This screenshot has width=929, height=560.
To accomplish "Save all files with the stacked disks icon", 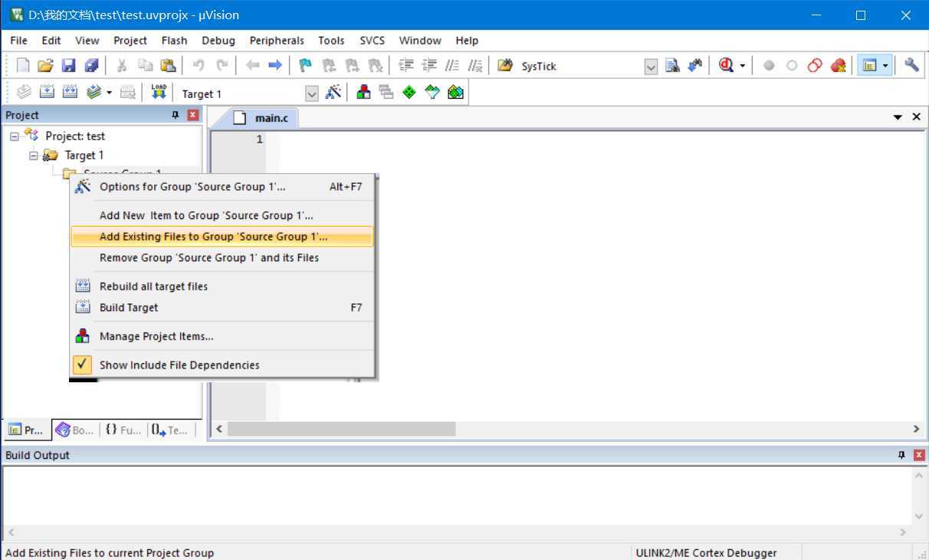I will (x=92, y=66).
